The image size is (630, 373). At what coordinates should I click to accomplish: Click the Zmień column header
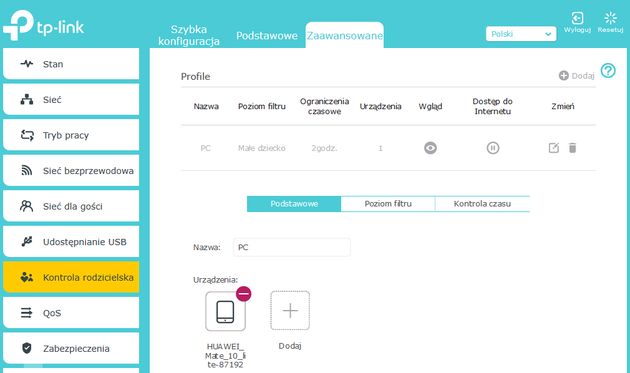(562, 106)
